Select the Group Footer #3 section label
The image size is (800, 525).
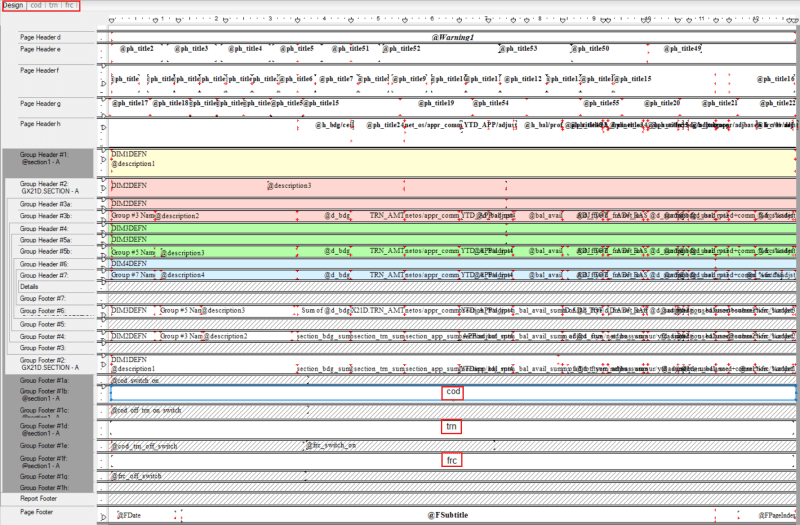coord(43,348)
